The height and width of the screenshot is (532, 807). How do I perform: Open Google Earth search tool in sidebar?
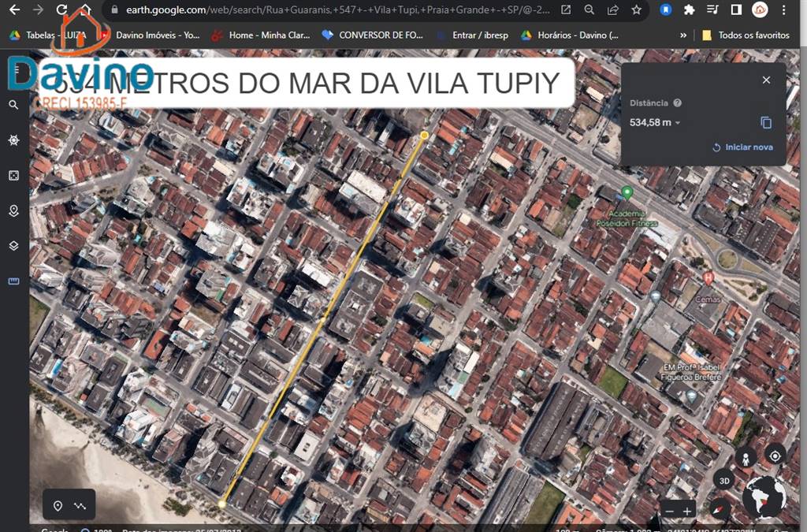tap(14, 105)
